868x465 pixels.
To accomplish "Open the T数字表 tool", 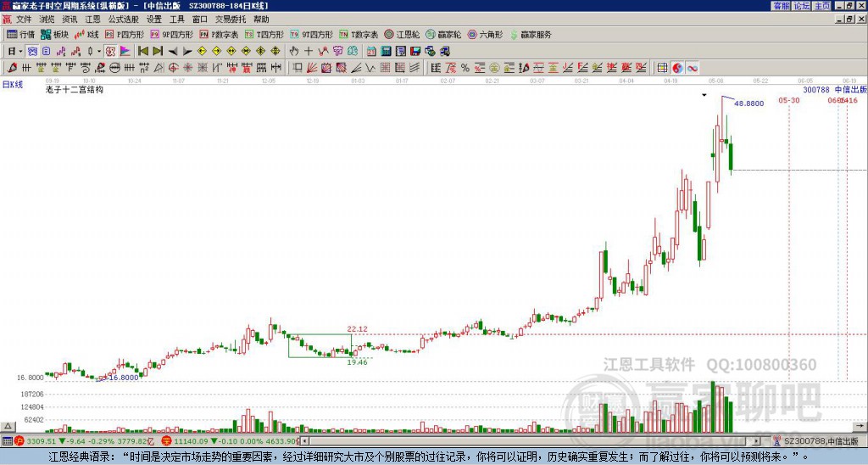I will pyautogui.click(x=359, y=34).
